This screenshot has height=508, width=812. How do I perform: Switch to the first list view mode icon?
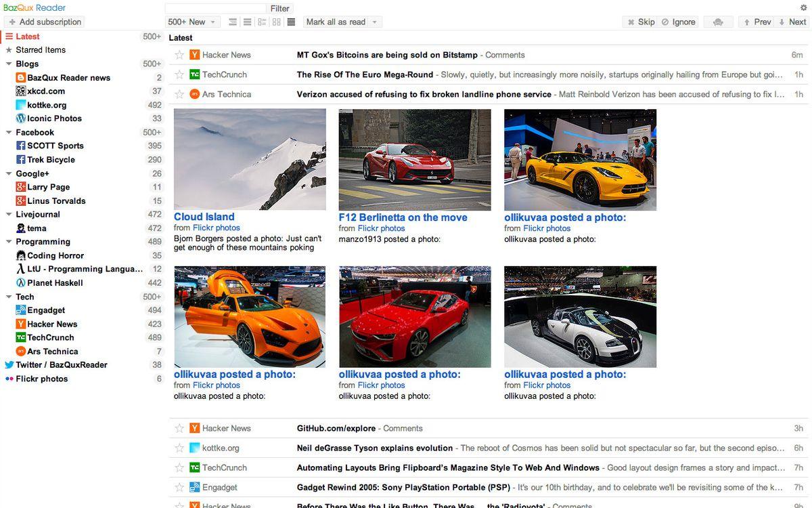pyautogui.click(x=233, y=22)
